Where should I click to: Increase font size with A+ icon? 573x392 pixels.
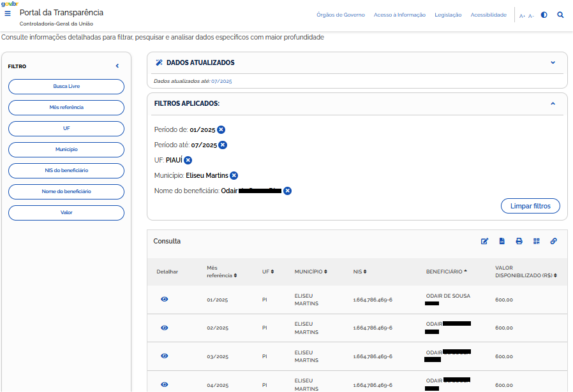pyautogui.click(x=522, y=16)
